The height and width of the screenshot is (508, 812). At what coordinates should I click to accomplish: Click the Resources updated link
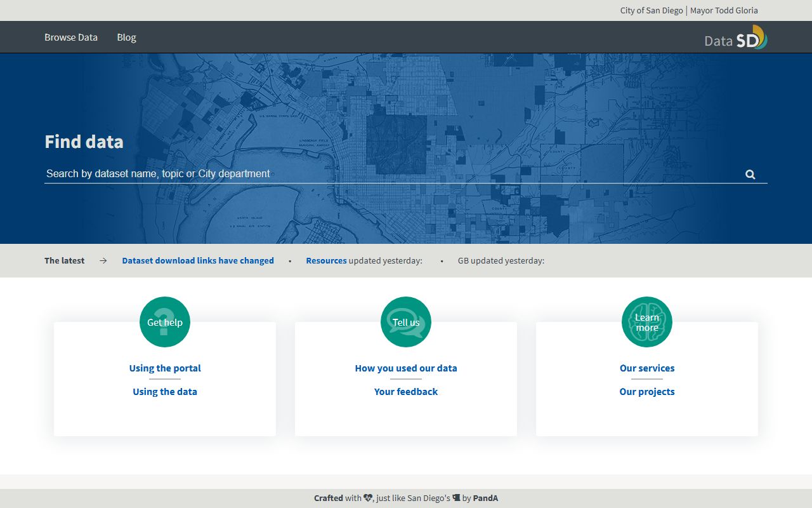[x=326, y=260]
